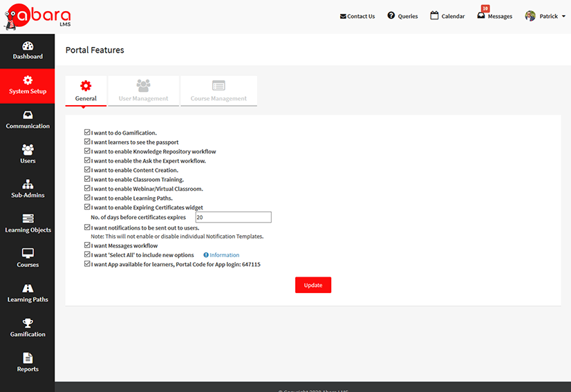Open the Queries link
The height and width of the screenshot is (392, 571).
(x=403, y=16)
